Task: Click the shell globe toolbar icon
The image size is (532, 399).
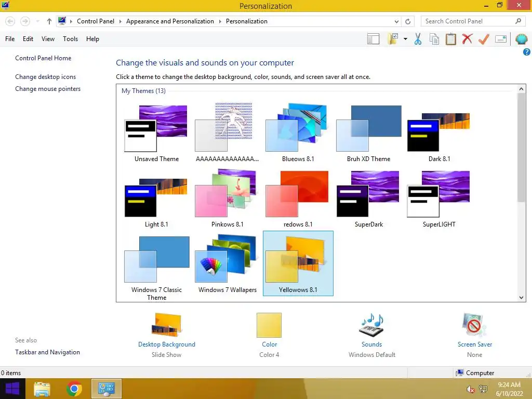Action: click(522, 39)
